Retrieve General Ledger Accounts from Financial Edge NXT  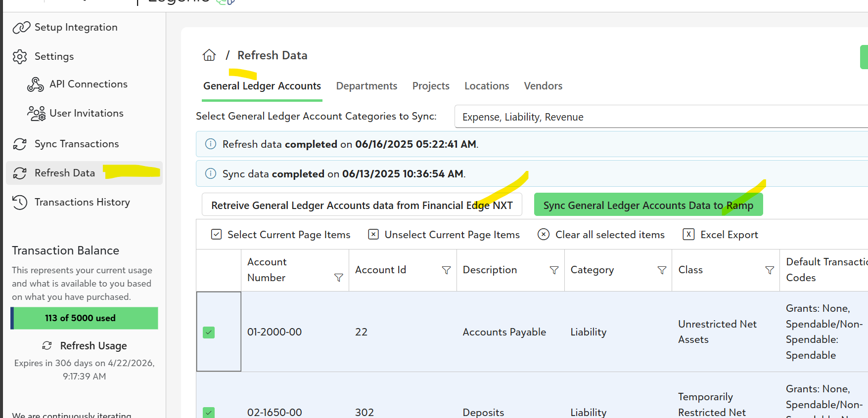[x=362, y=205]
